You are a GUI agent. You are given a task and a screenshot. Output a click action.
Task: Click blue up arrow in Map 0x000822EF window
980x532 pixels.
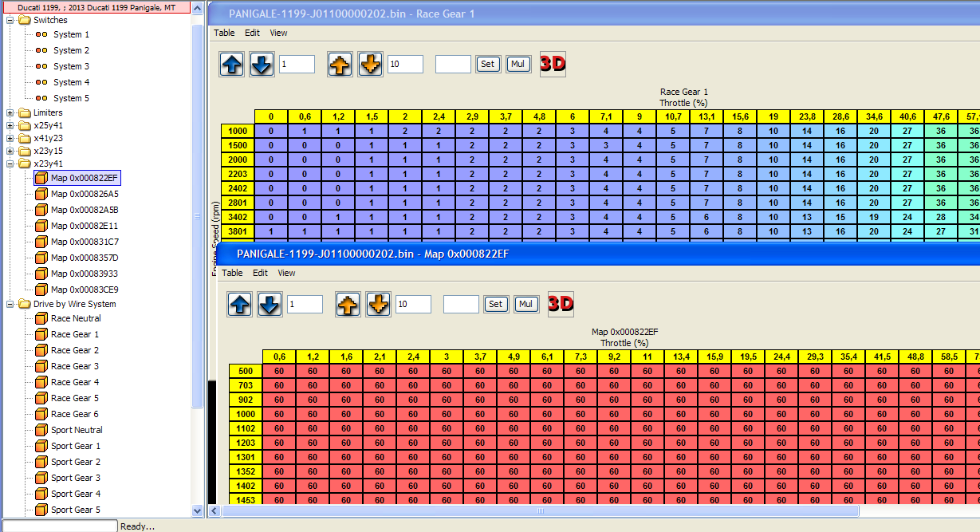point(240,304)
